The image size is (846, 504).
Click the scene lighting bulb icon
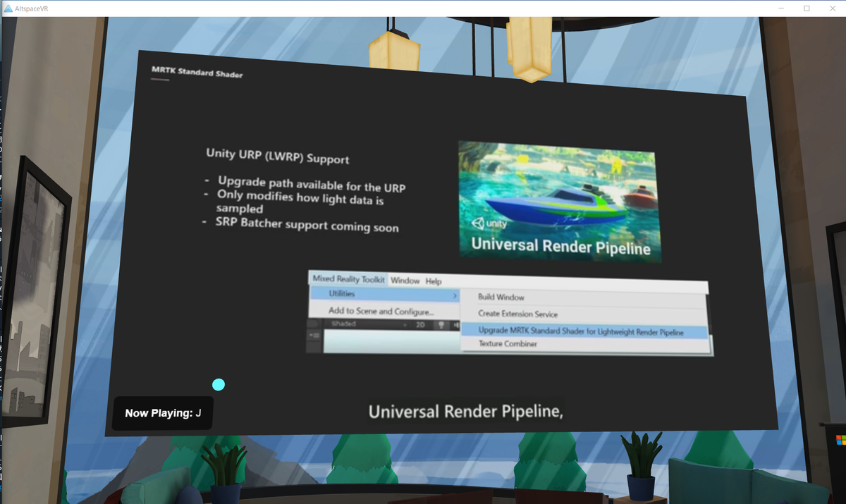click(x=441, y=325)
